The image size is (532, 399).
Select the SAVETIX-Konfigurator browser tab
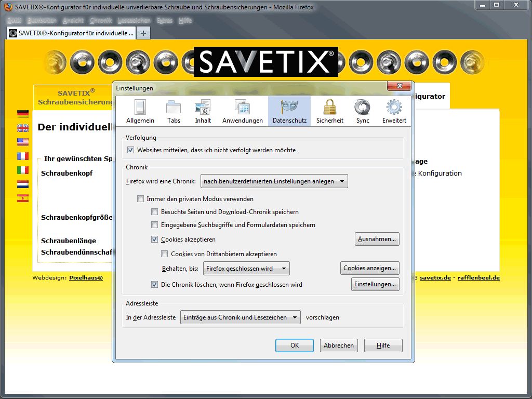pos(72,33)
